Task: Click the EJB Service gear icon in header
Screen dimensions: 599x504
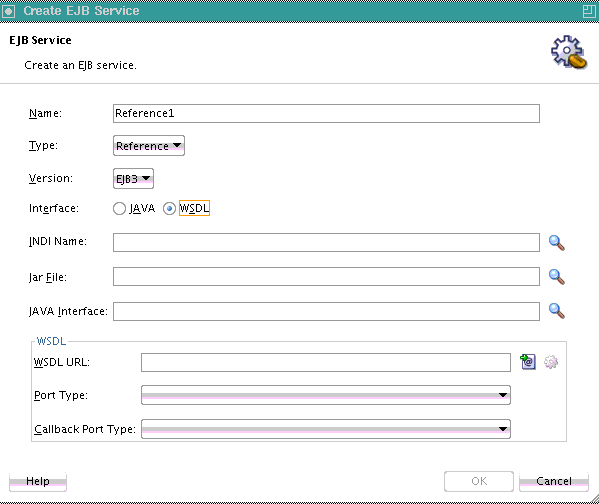Action: click(x=568, y=52)
